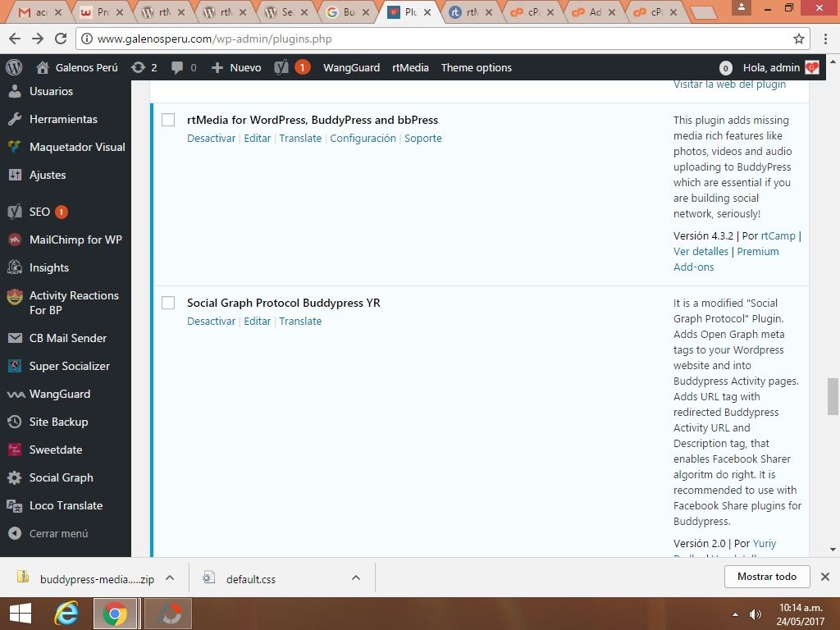Open Configuración for the rtMedia plugin
Image resolution: width=840 pixels, height=630 pixels.
363,138
